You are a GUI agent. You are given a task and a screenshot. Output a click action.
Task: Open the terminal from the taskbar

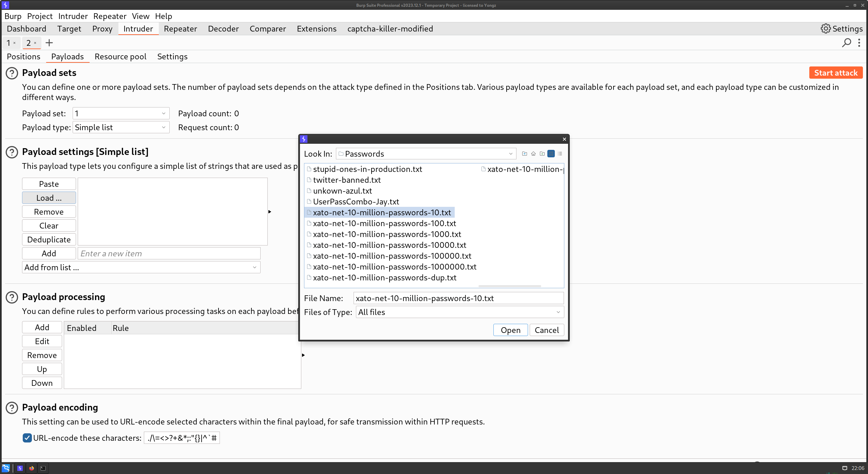pos(43,468)
